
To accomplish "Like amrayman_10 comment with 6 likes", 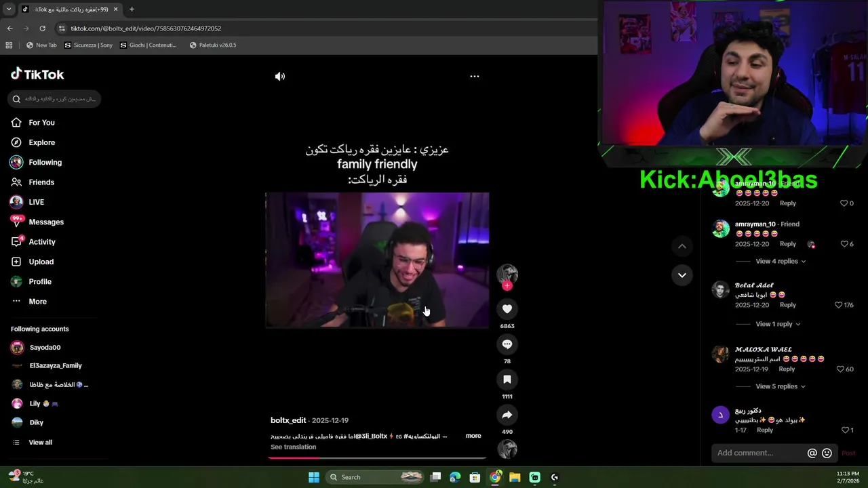I will coord(844,244).
